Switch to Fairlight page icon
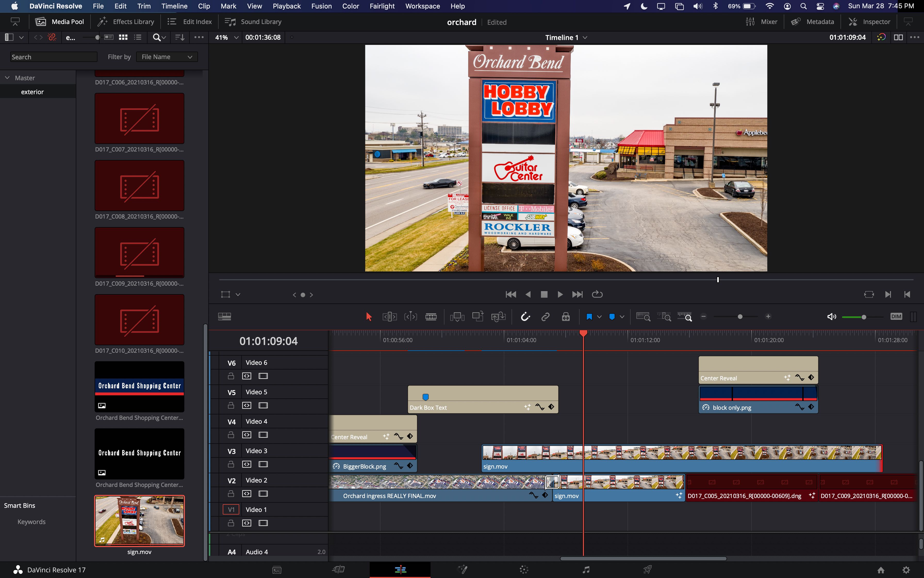This screenshot has height=578, width=924. [586, 569]
